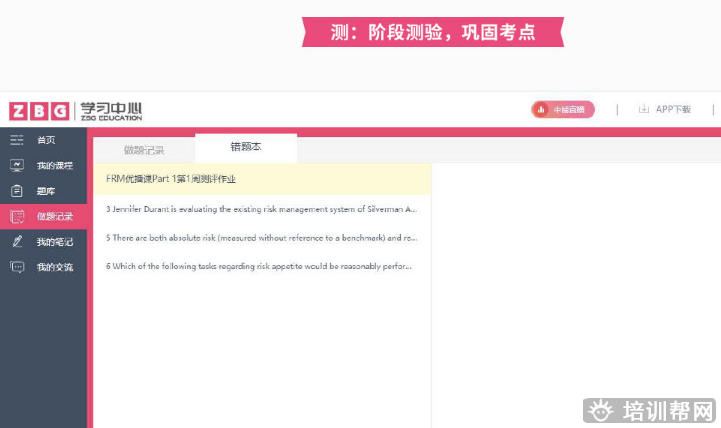The image size is (721, 428).
Task: Select the 错题本 tab
Action: click(246, 147)
